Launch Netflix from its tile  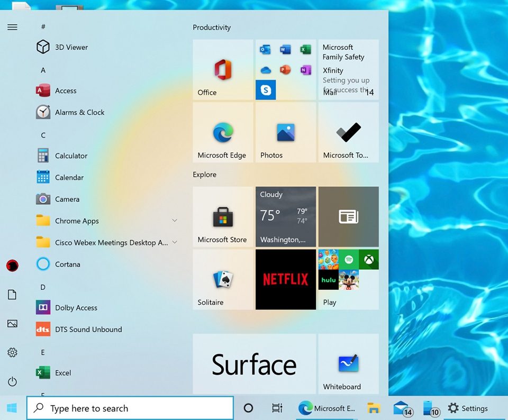286,279
